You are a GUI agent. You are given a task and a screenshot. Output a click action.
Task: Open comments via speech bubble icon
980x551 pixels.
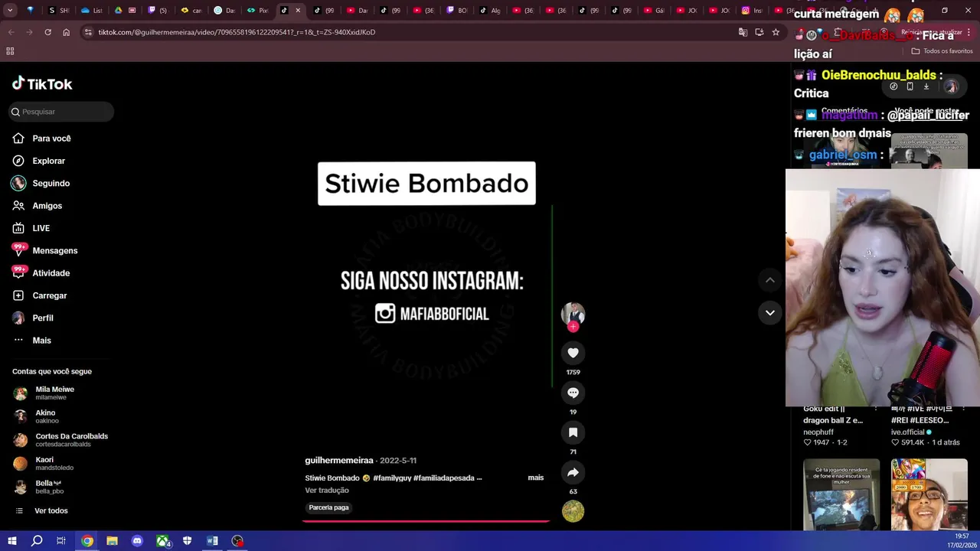click(573, 393)
